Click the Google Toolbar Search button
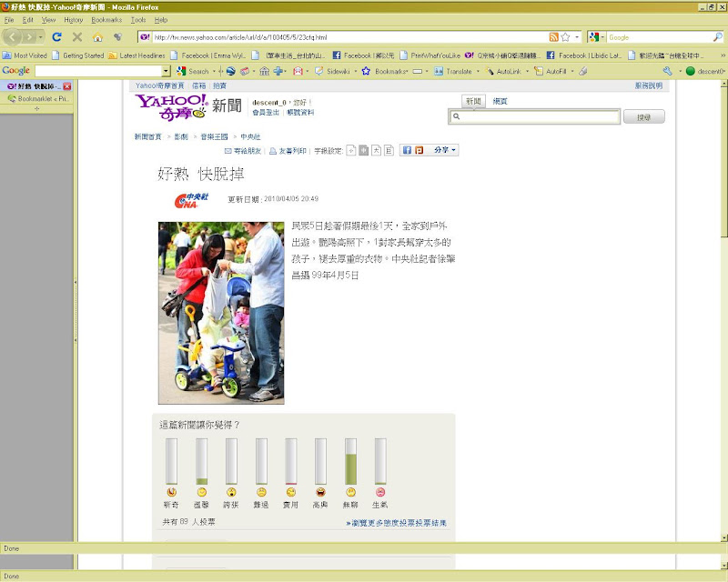Image resolution: width=728 pixels, height=582 pixels. 193,71
